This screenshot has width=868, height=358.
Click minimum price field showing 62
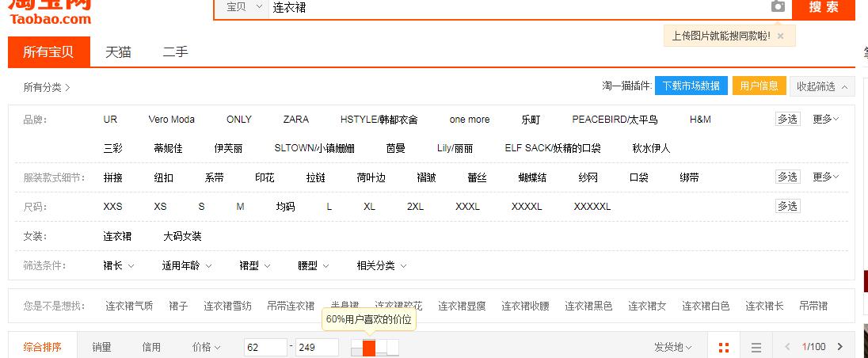pos(266,348)
